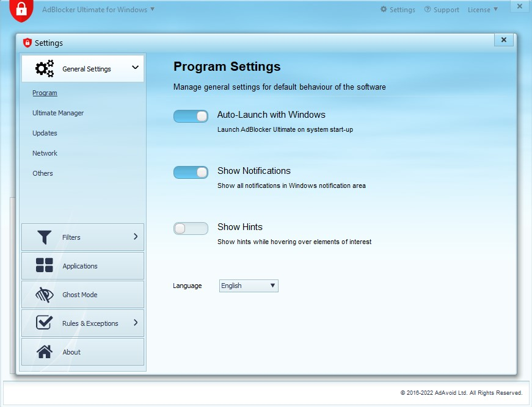532x407 pixels.
Task: Open the Filters section
Action: pyautogui.click(x=83, y=237)
